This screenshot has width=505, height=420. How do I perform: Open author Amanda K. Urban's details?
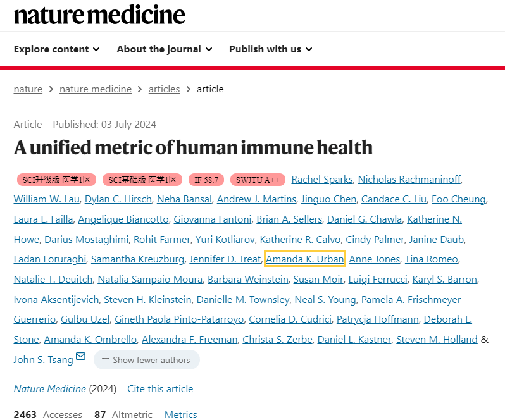(x=305, y=259)
